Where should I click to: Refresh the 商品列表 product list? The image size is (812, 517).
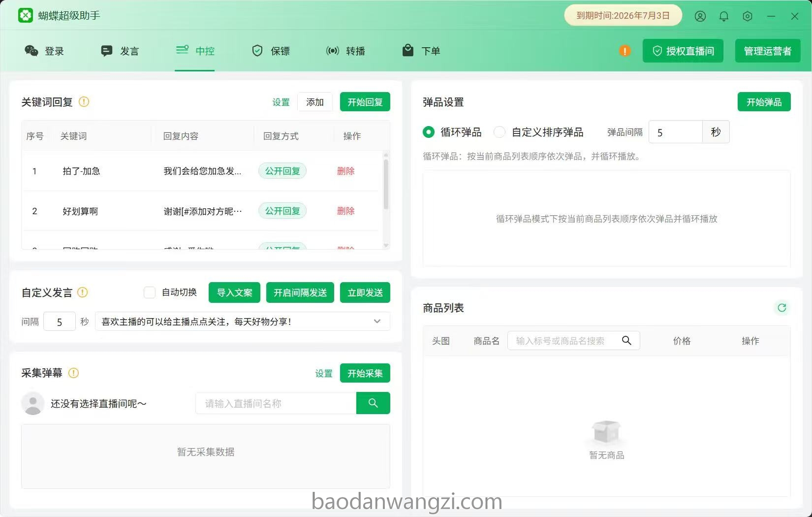click(781, 308)
